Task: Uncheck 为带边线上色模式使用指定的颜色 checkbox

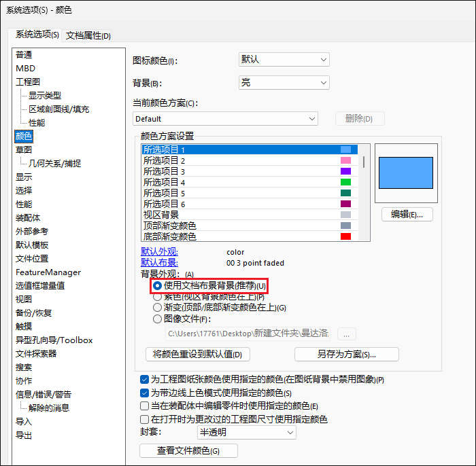Action: [144, 393]
